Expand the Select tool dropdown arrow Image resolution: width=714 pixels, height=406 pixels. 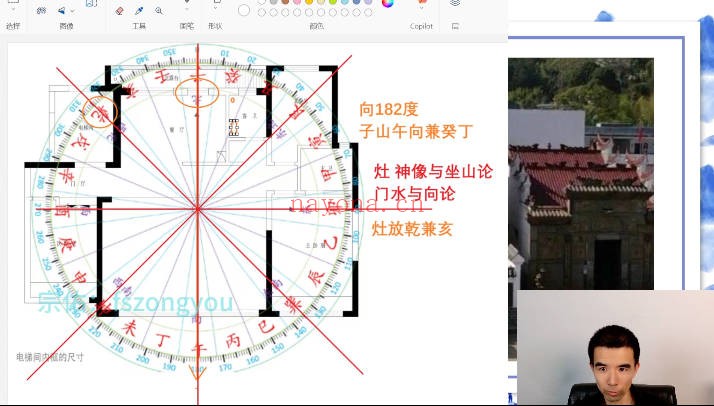(13, 9)
